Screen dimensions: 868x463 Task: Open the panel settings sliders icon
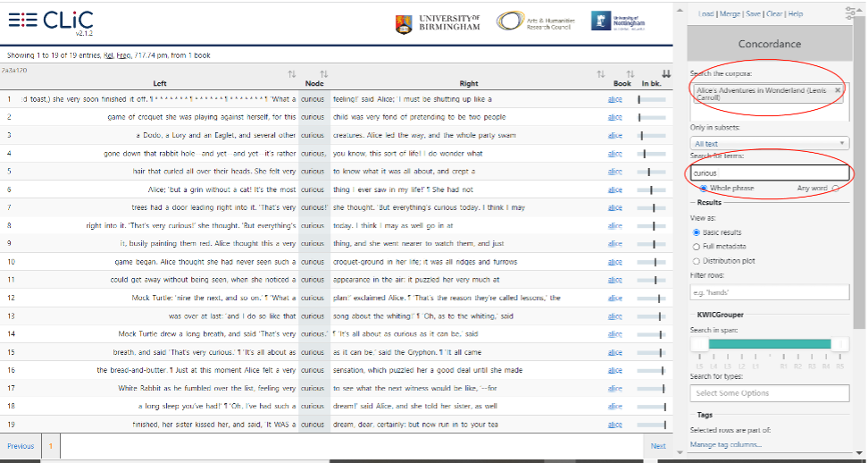[x=848, y=13]
